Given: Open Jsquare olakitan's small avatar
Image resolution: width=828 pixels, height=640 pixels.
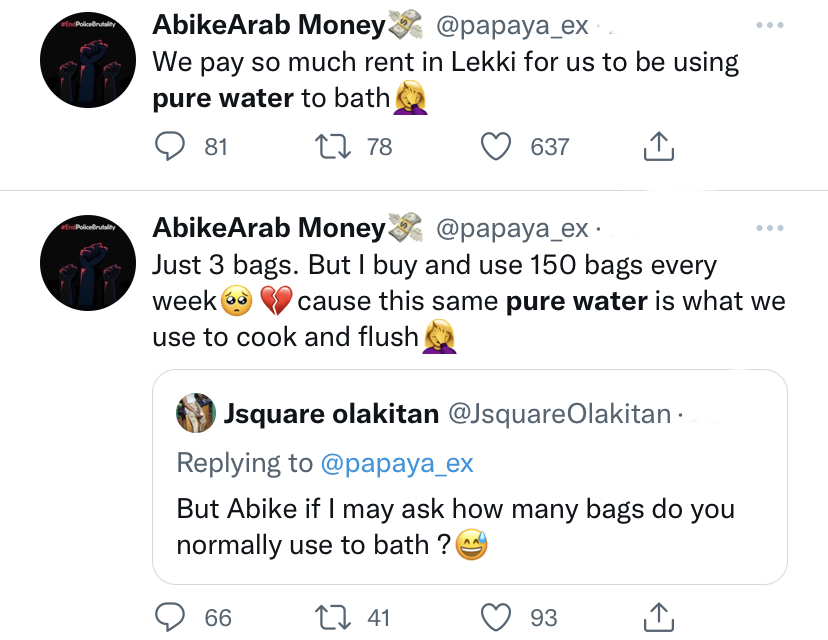Looking at the screenshot, I should (x=196, y=413).
